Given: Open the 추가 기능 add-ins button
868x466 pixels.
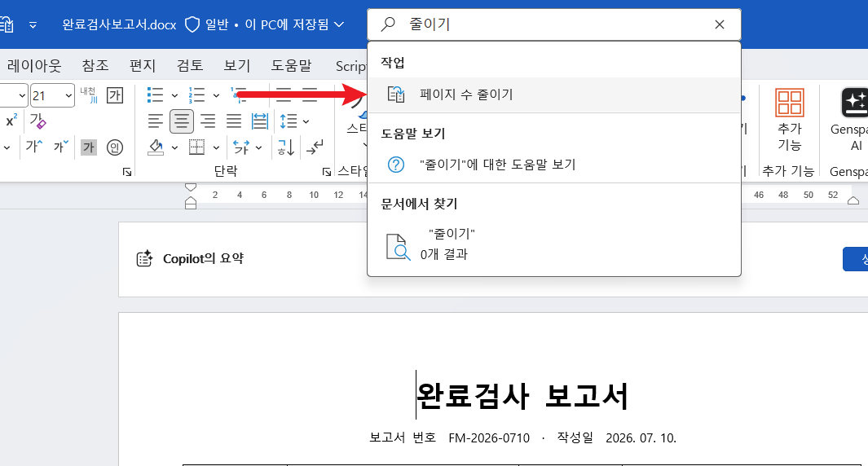Looking at the screenshot, I should tap(790, 120).
